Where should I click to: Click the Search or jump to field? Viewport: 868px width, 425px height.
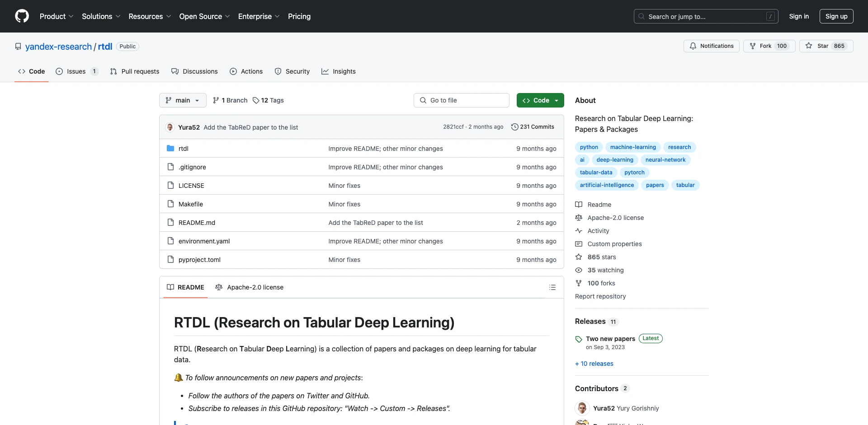(x=706, y=16)
